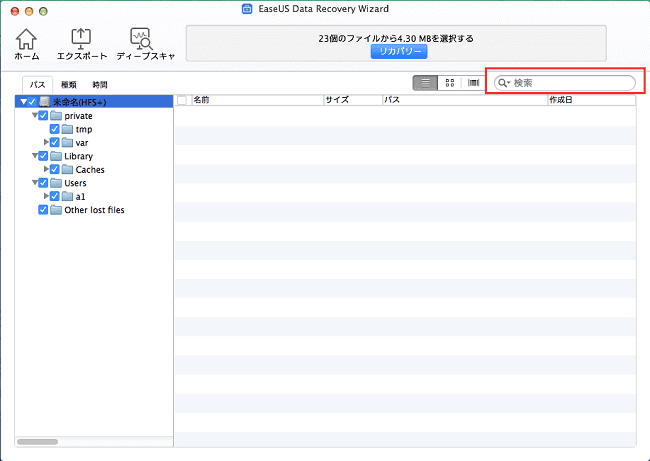The width and height of the screenshot is (650, 461).
Task: Click the Home (ホーム) toolbar icon
Action: [26, 39]
